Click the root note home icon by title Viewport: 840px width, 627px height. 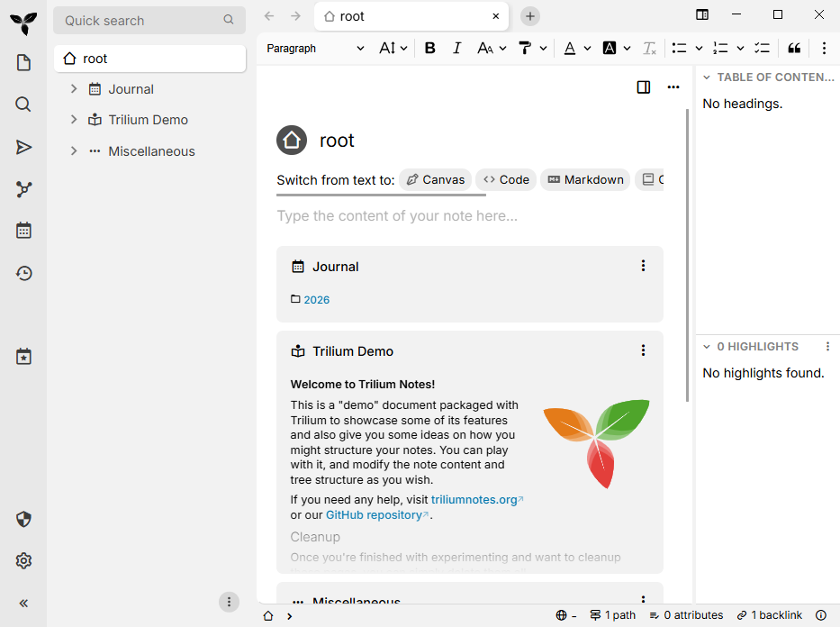coord(292,141)
